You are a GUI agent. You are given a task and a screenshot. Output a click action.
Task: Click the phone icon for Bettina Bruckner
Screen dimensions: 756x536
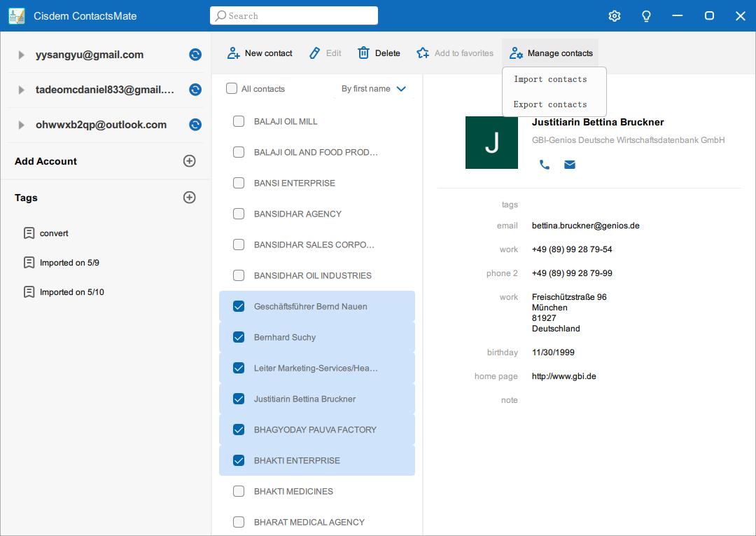(545, 165)
